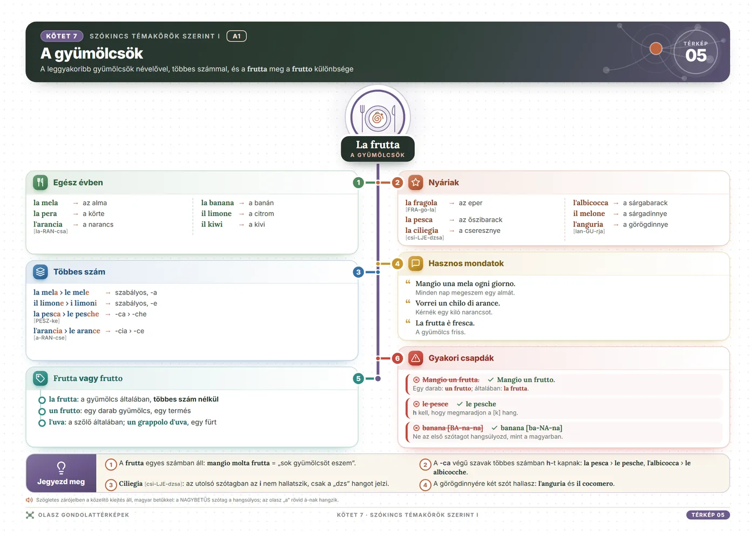The width and height of the screenshot is (756, 535).
Task: Click the star icon beside Nyáriak
Action: 416,183
